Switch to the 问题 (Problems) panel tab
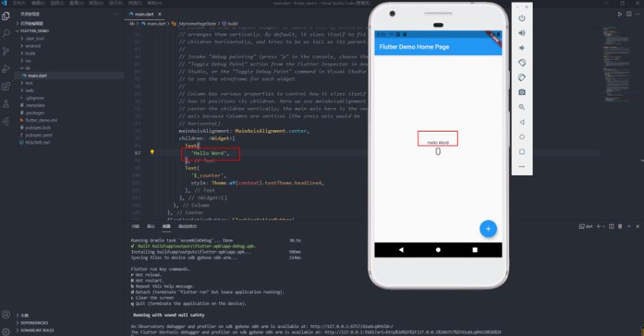 pyautogui.click(x=135, y=226)
